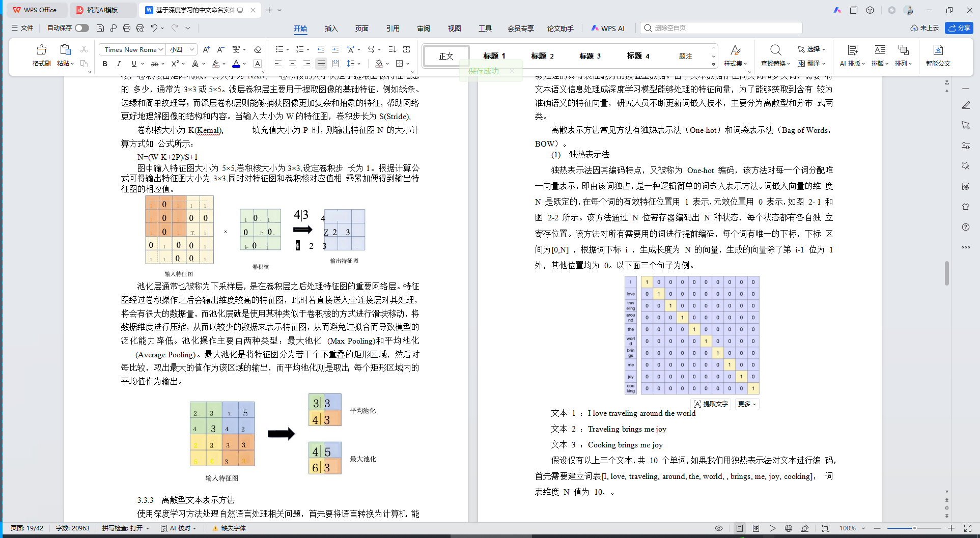Click the Smart Official Document (智能公文) icon

pos(938,55)
